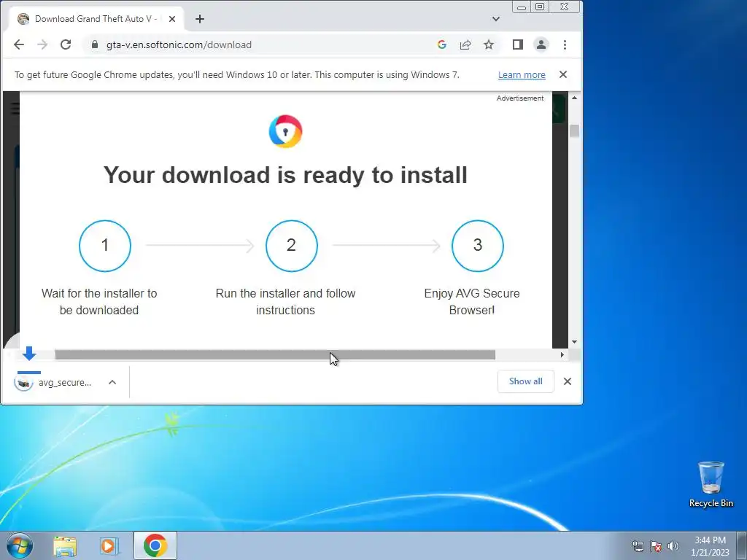
Task: Click the Google icon in address bar
Action: (x=441, y=44)
